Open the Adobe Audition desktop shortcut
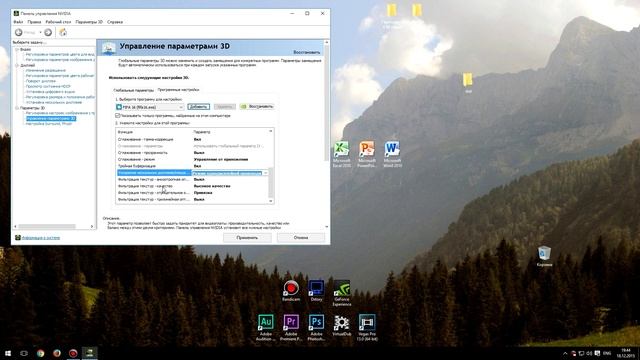This screenshot has height=360, width=640. [266, 327]
